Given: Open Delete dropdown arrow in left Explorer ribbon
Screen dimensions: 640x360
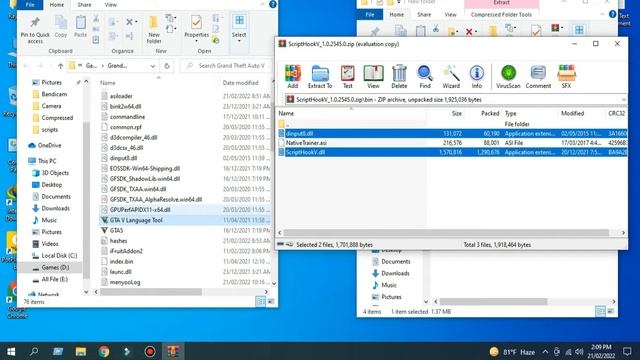Looking at the screenshot, I should 136,22.
